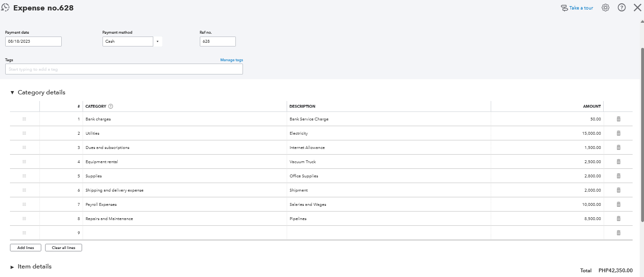The width and height of the screenshot is (644, 277).
Task: Click the Electricity description cell
Action: (x=389, y=133)
